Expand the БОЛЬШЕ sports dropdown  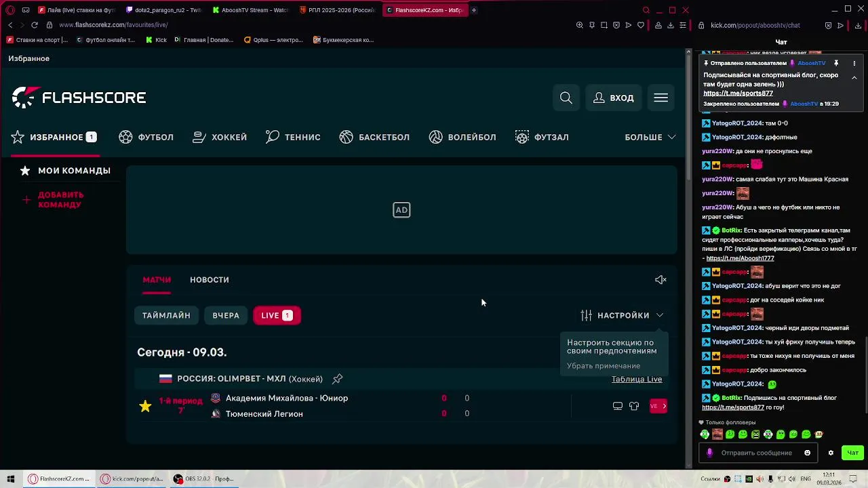(650, 137)
